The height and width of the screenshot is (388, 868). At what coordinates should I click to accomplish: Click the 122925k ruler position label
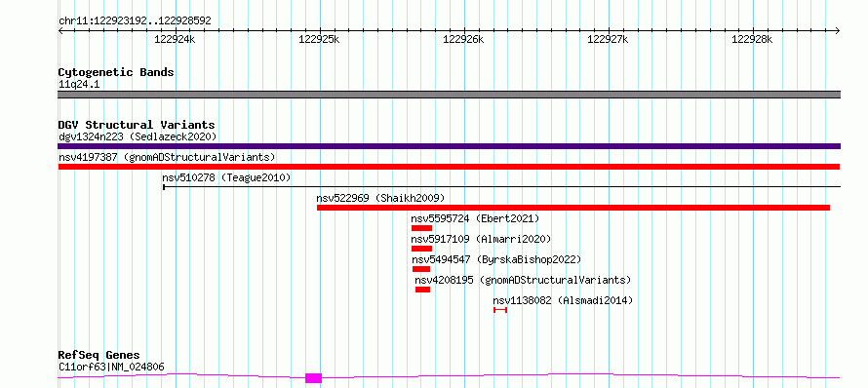[320, 39]
